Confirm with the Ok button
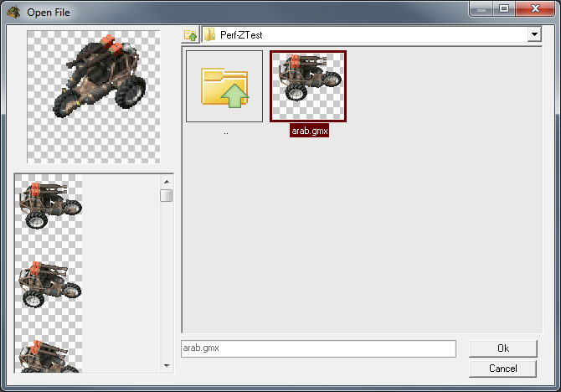Image resolution: width=561 pixels, height=392 pixels. point(503,348)
